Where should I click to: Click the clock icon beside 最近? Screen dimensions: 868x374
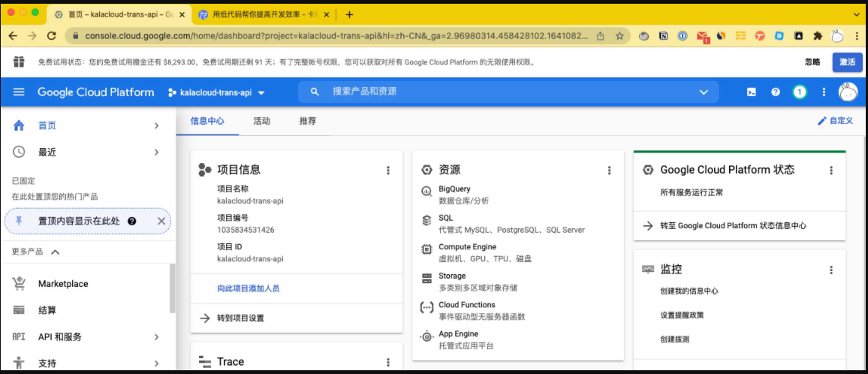click(x=19, y=152)
